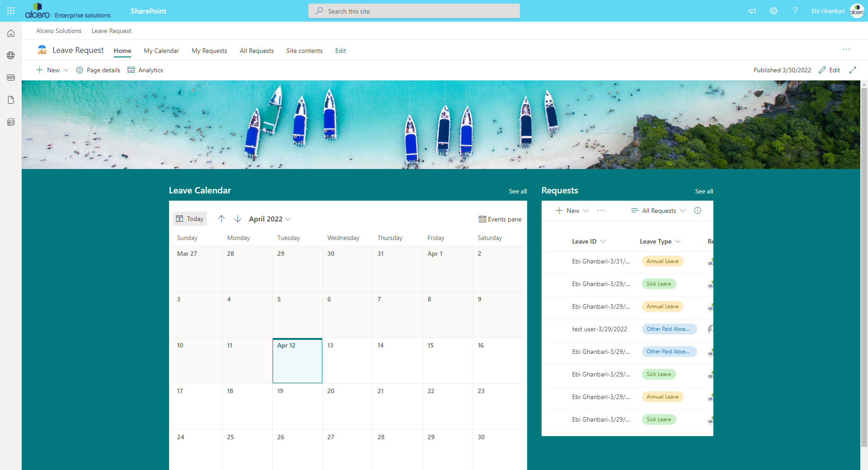Click See all next to Leave Calendar
This screenshot has width=868, height=470.
coord(518,191)
